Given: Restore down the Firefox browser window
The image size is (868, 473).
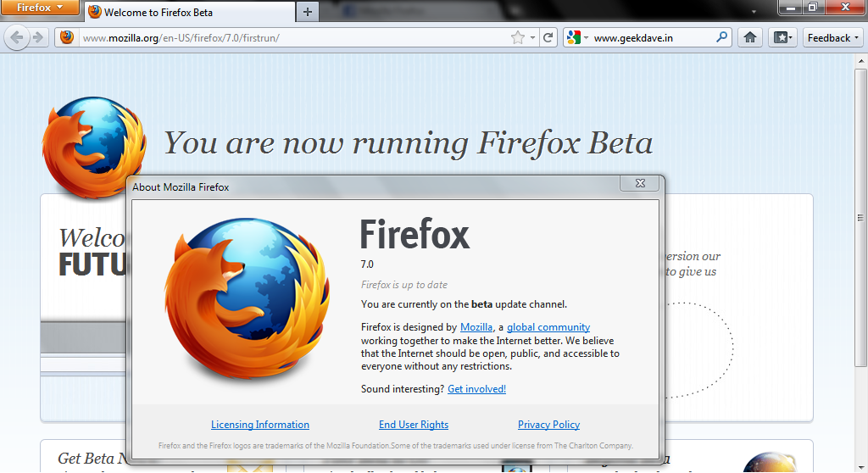Looking at the screenshot, I should point(813,7).
